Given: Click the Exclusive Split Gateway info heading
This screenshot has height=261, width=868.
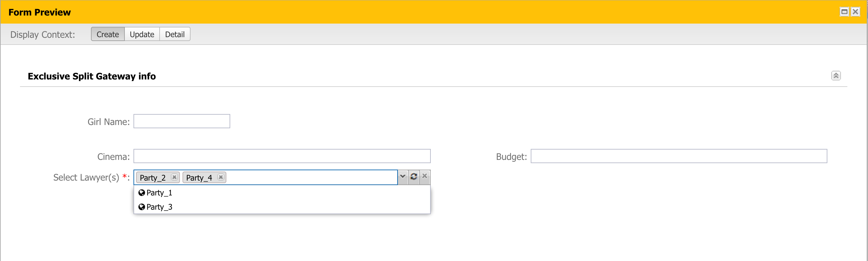Looking at the screenshot, I should click(92, 76).
